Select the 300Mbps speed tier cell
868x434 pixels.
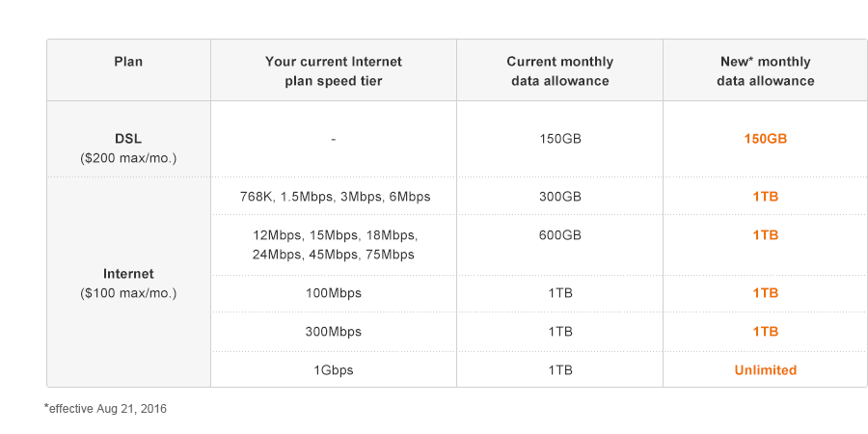tap(333, 332)
